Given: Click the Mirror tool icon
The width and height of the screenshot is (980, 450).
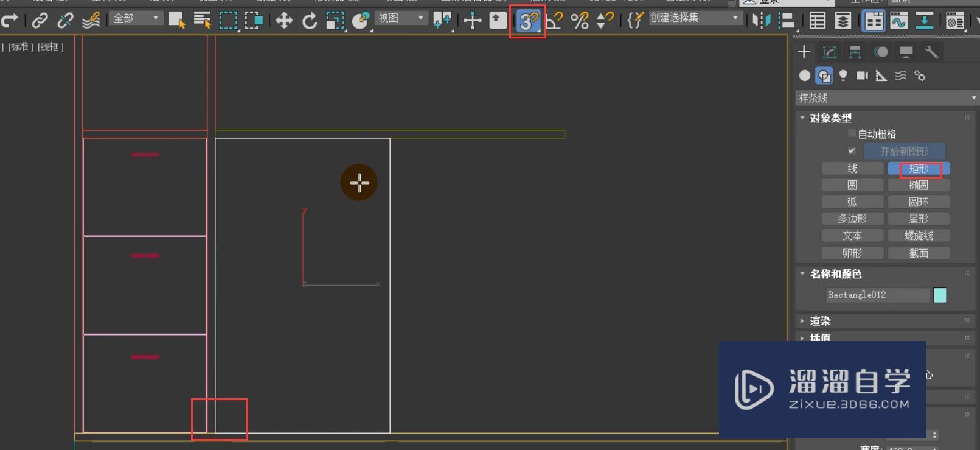Looking at the screenshot, I should [760, 21].
